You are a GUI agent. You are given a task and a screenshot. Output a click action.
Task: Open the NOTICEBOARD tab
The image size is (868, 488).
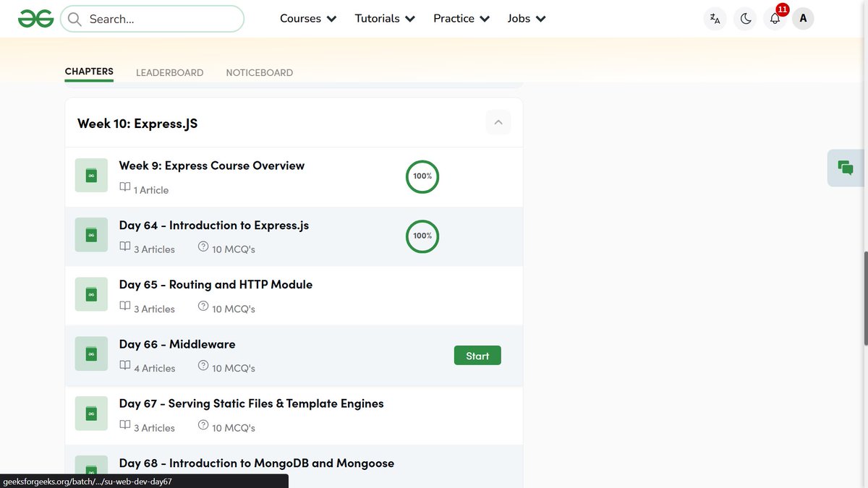tap(259, 72)
